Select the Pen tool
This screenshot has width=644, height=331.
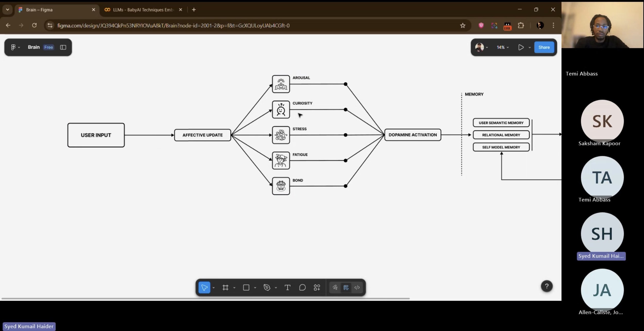pos(267,288)
